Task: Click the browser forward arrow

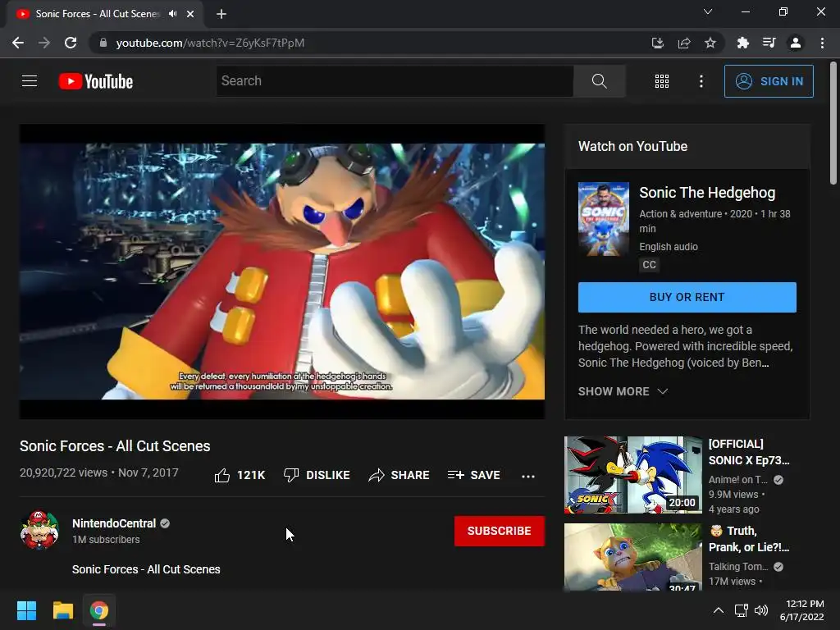Action: coord(44,43)
